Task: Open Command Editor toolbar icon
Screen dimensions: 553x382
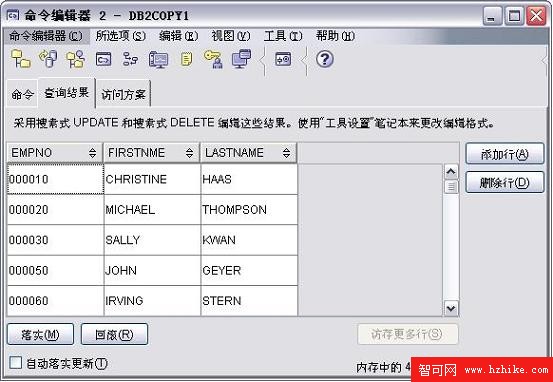Action: click(x=104, y=59)
